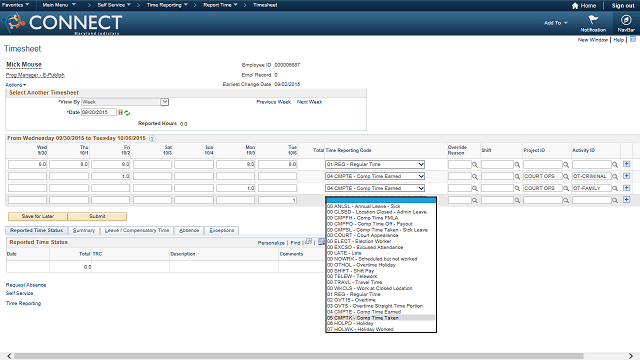Click the Date input field
The height and width of the screenshot is (360, 640).
(x=99, y=112)
